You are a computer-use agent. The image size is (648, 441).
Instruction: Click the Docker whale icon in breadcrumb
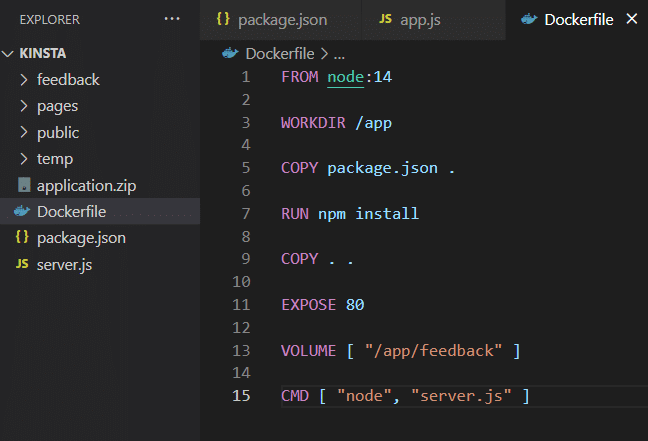(x=231, y=53)
